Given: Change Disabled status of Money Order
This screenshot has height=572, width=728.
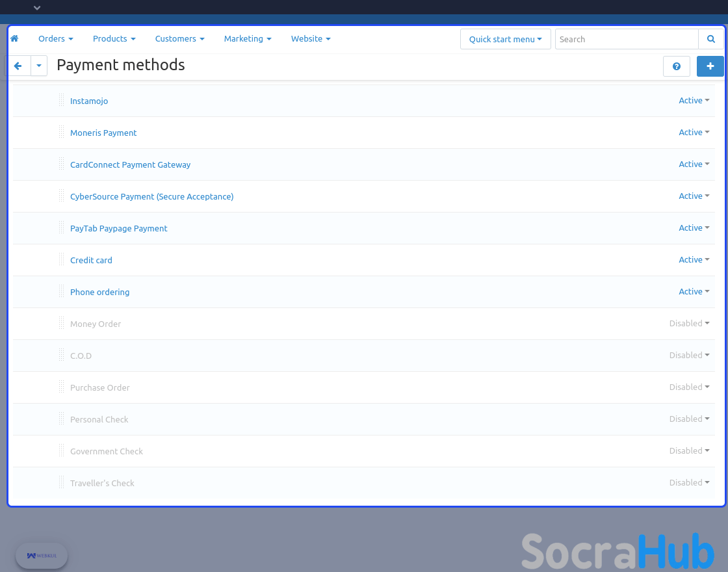Looking at the screenshot, I should tap(689, 324).
